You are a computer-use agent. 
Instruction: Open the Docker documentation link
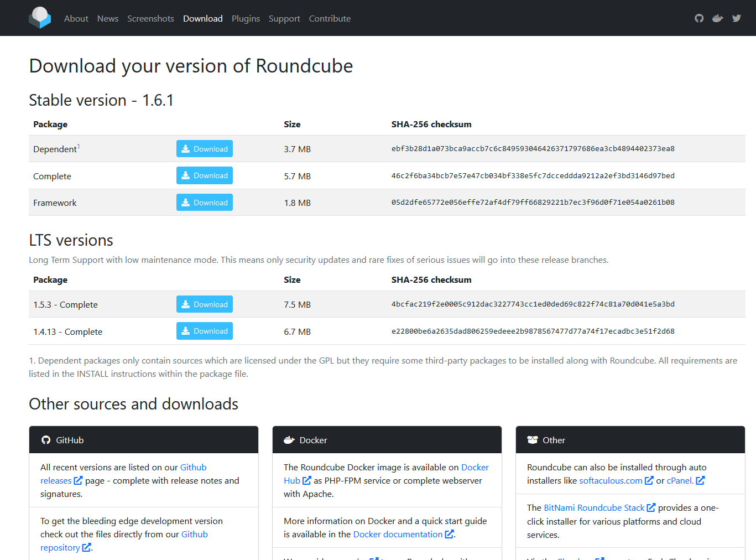[398, 534]
